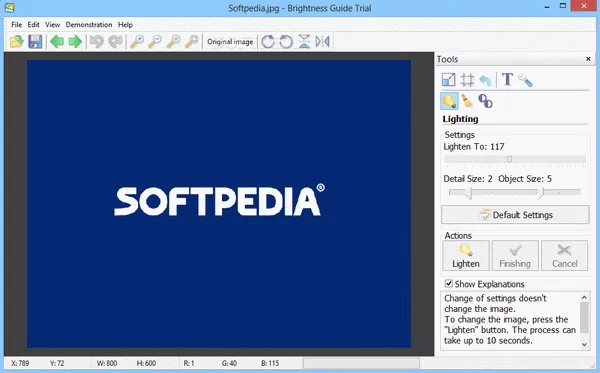This screenshot has height=373, width=600.
Task: Click the 'Actions' group label
Action: (x=458, y=236)
